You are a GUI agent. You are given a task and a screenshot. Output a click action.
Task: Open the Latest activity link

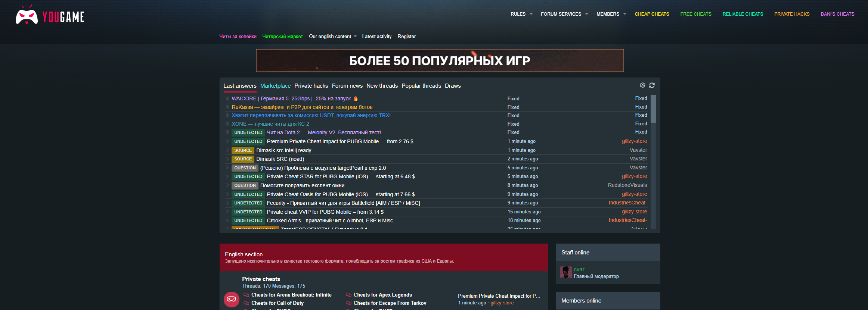[x=376, y=37]
